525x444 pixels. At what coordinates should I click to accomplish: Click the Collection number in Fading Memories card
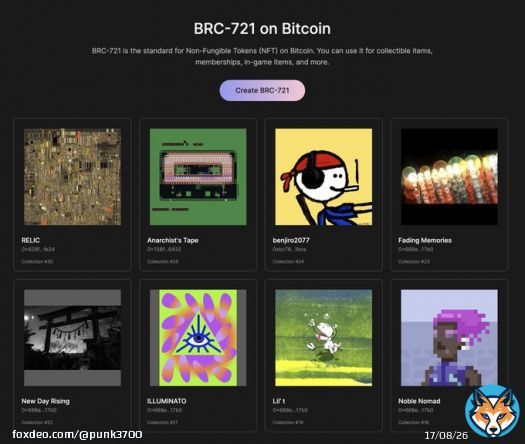(414, 262)
